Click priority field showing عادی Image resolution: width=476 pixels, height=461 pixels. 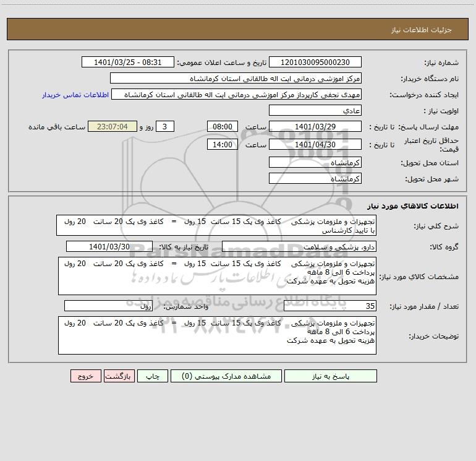[315, 110]
